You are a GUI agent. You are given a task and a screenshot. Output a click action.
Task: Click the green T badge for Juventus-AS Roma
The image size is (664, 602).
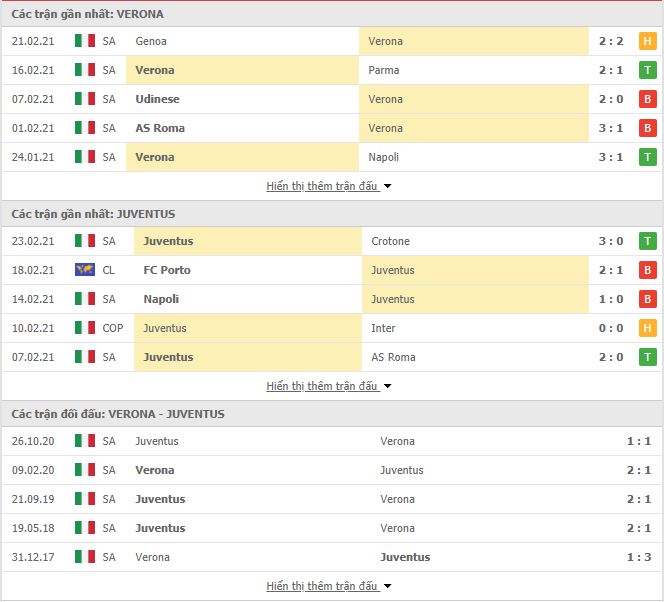[x=647, y=357]
